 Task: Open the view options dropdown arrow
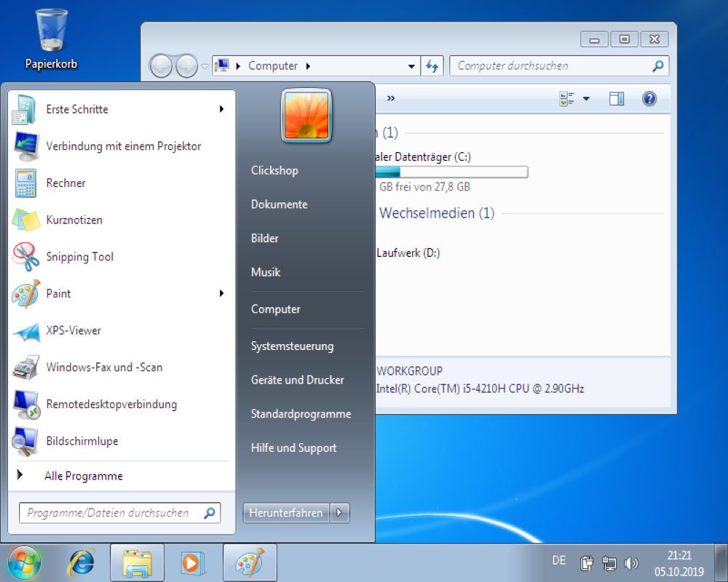tap(586, 98)
